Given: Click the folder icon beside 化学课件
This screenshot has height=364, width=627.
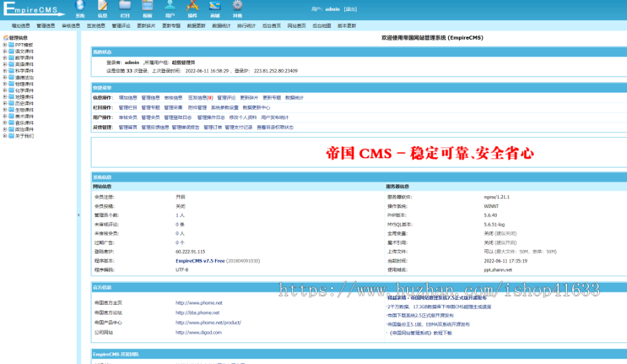Looking at the screenshot, I should [x=11, y=90].
